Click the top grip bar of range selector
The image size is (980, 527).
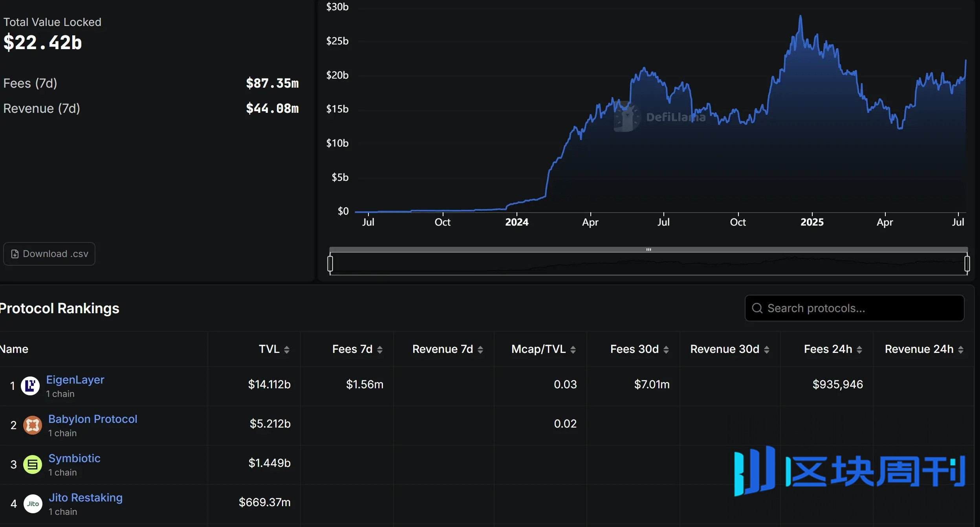tap(649, 250)
